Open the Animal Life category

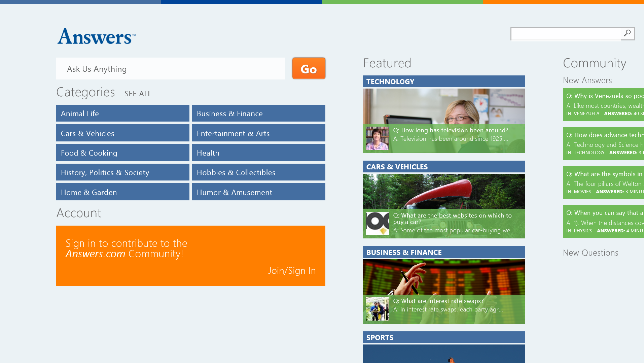[x=122, y=113]
